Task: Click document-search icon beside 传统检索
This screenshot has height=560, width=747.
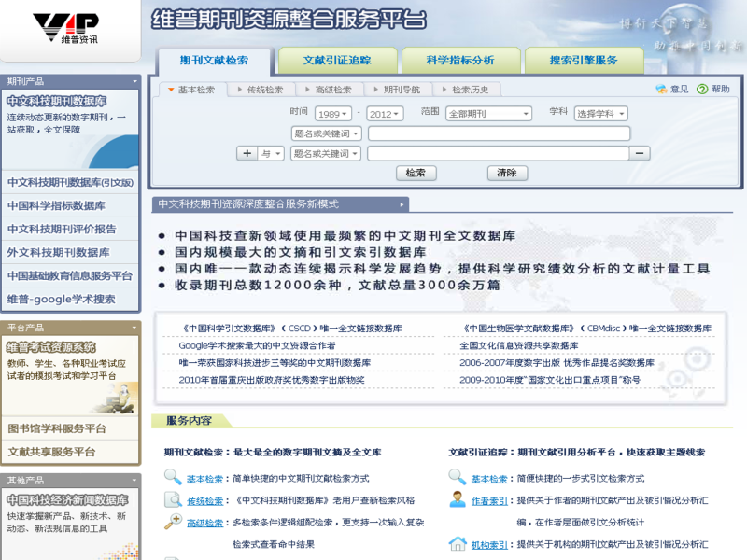Action: (x=173, y=499)
